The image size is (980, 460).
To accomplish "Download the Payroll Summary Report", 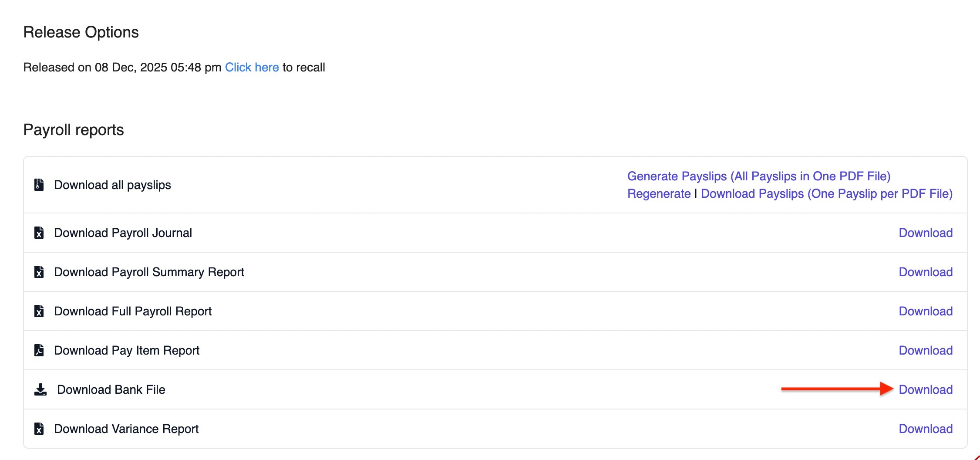I will click(926, 272).
